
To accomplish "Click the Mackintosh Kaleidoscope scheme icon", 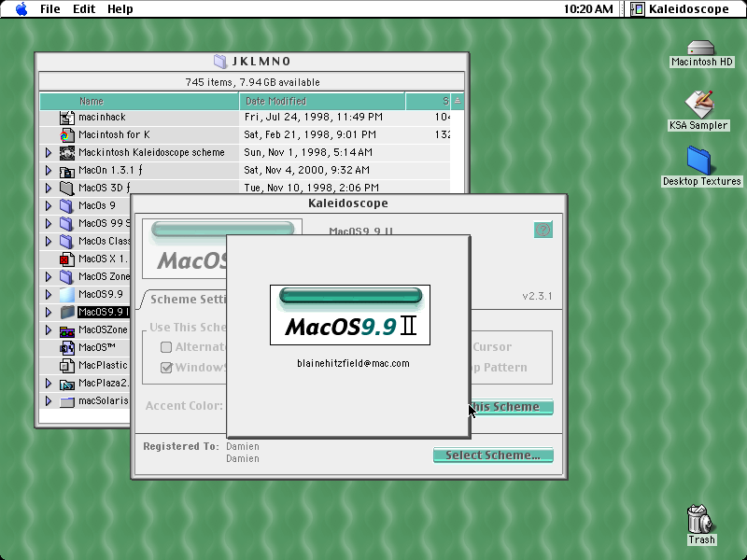I will point(67,152).
